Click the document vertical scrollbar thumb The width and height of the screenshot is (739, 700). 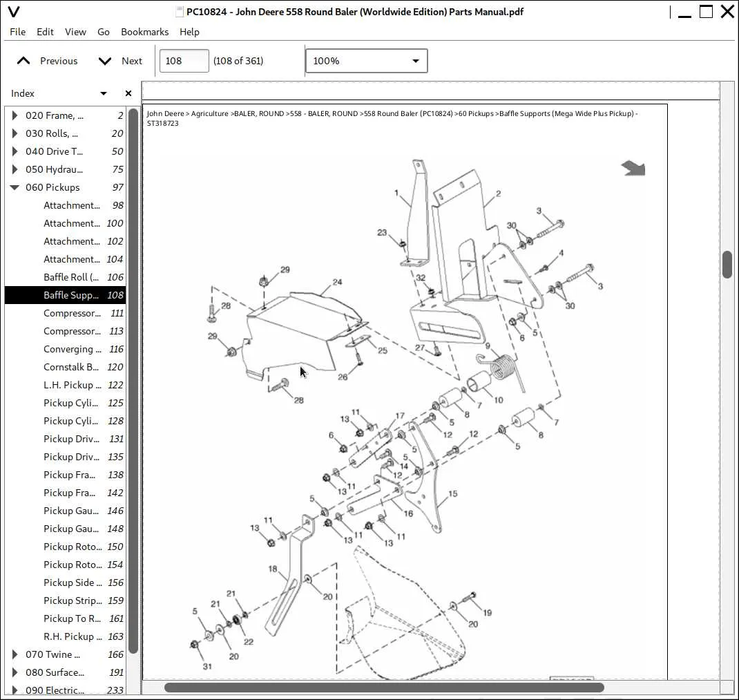point(727,264)
